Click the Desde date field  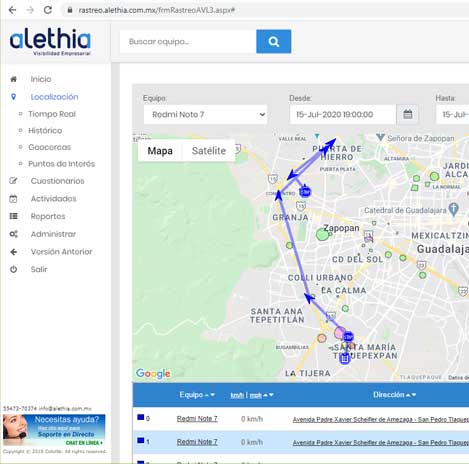click(343, 114)
